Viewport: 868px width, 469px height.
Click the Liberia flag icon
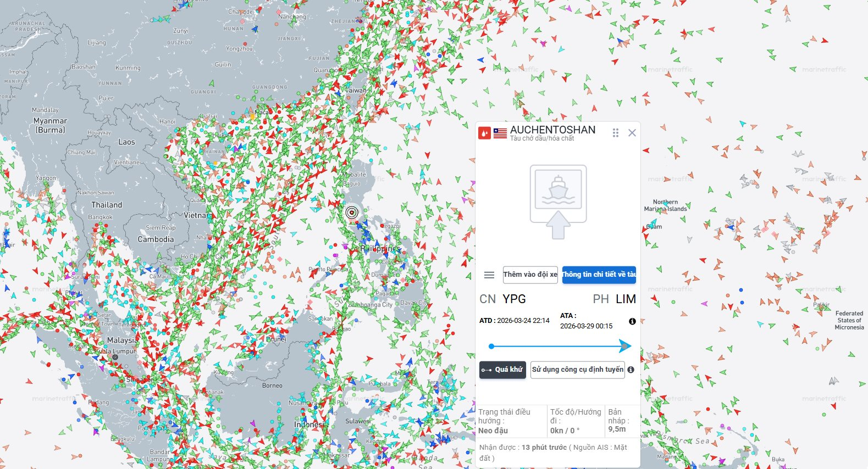coord(500,133)
